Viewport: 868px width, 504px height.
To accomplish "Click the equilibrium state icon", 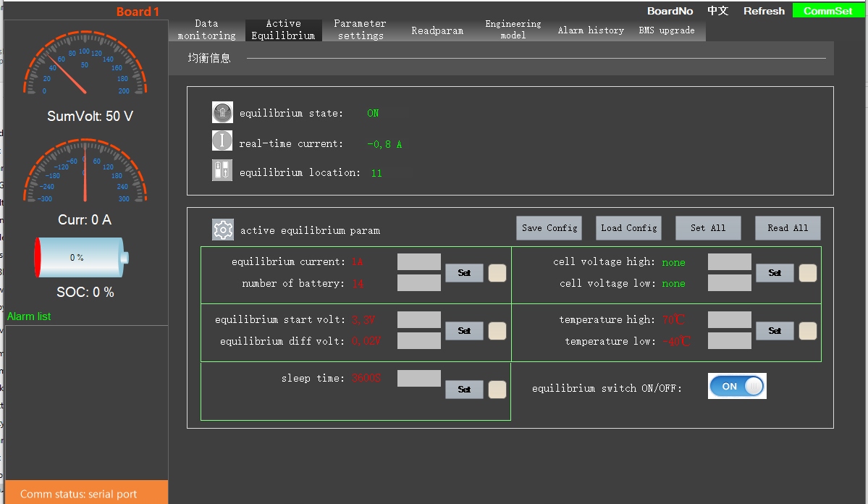I will [222, 112].
